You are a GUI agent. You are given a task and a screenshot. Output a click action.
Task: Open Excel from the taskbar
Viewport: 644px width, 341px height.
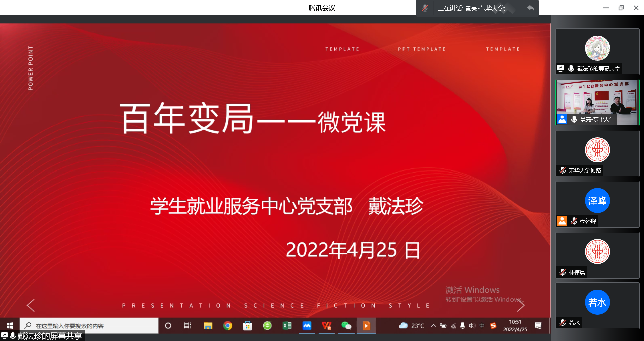pyautogui.click(x=287, y=325)
